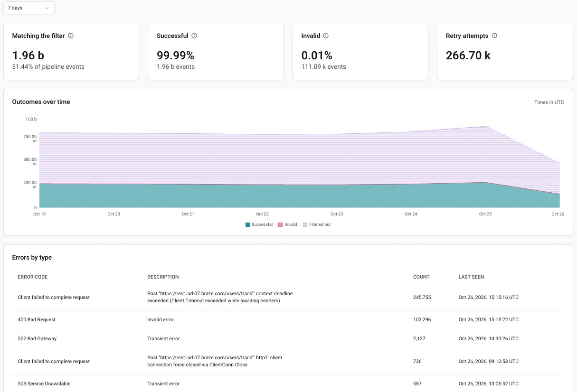This screenshot has width=577, height=392.
Task: Click the 0.01% invalid value
Action: pyautogui.click(x=317, y=55)
